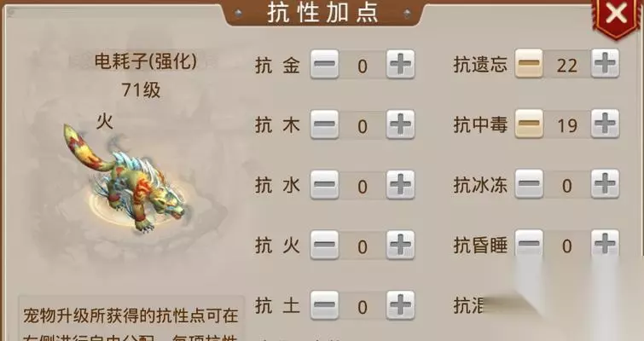The height and width of the screenshot is (341, 644).
Task: Decrease 抗金 resistance with the minus button
Action: (x=324, y=64)
